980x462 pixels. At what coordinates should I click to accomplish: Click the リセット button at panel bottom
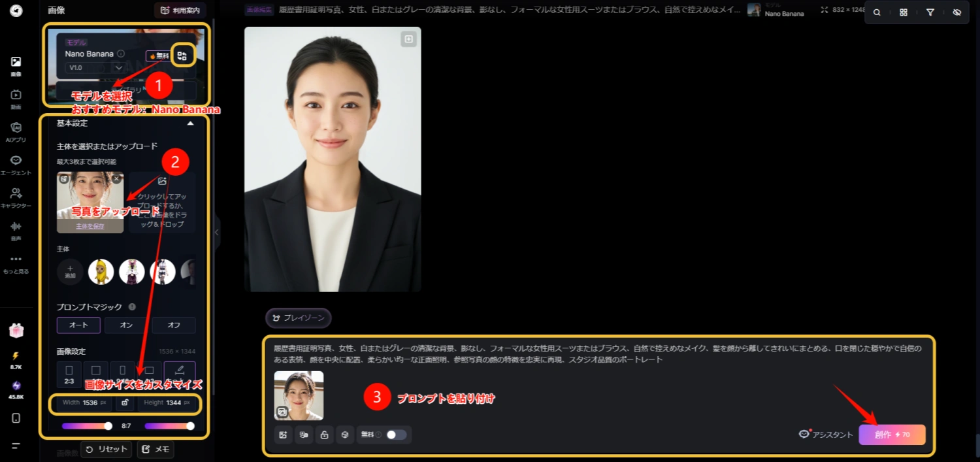[x=105, y=449]
